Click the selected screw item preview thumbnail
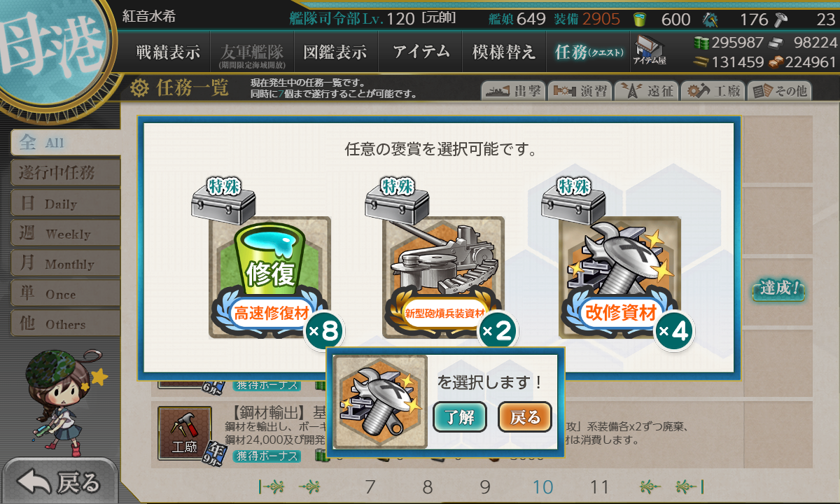This screenshot has height=504, width=840. coord(380,402)
